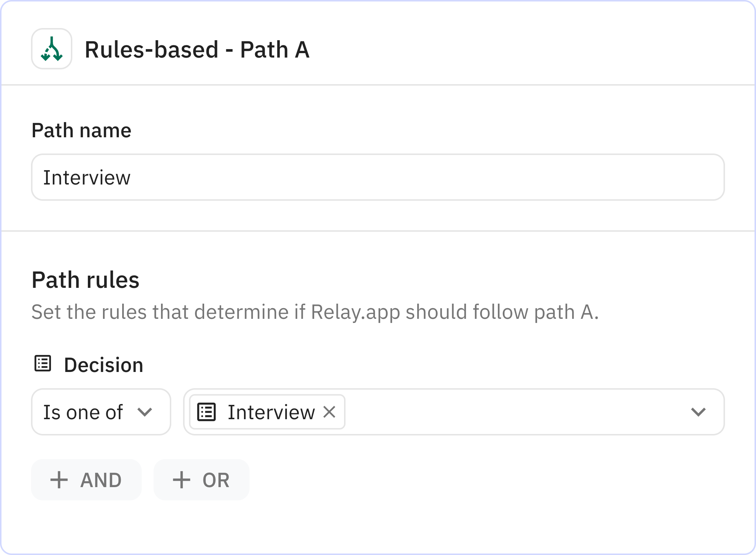This screenshot has width=756, height=555.
Task: Click the 'Interview' text in name field
Action: (x=87, y=177)
